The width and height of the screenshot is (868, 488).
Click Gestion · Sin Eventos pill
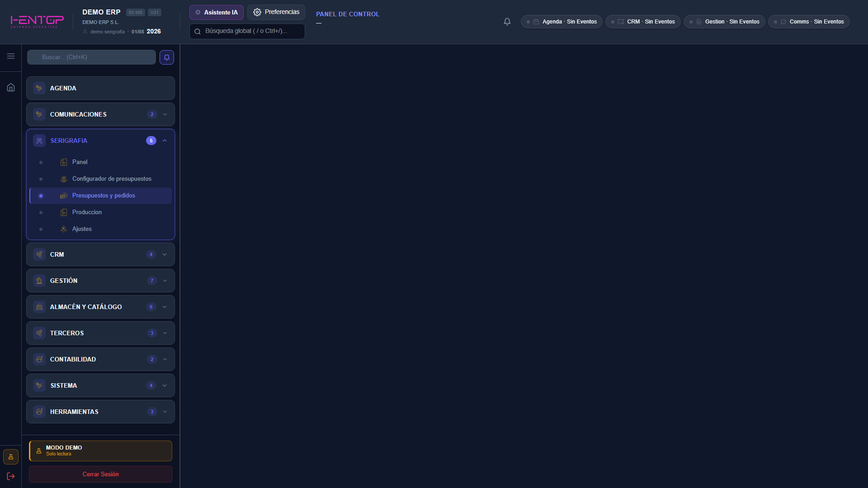point(724,22)
